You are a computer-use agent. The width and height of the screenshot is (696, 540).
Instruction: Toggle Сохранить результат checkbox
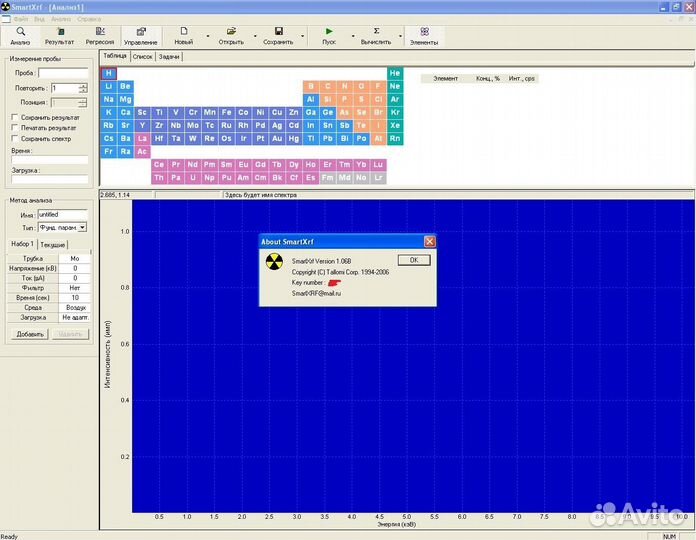[x=15, y=117]
